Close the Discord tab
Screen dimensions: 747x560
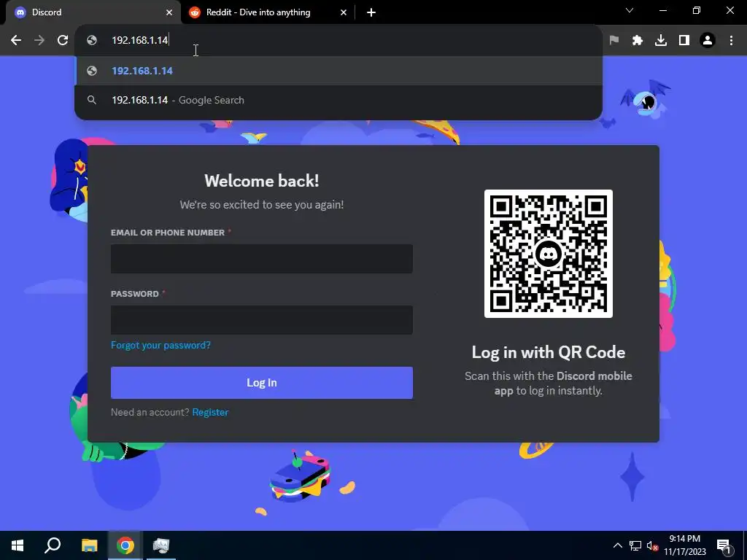pos(169,12)
